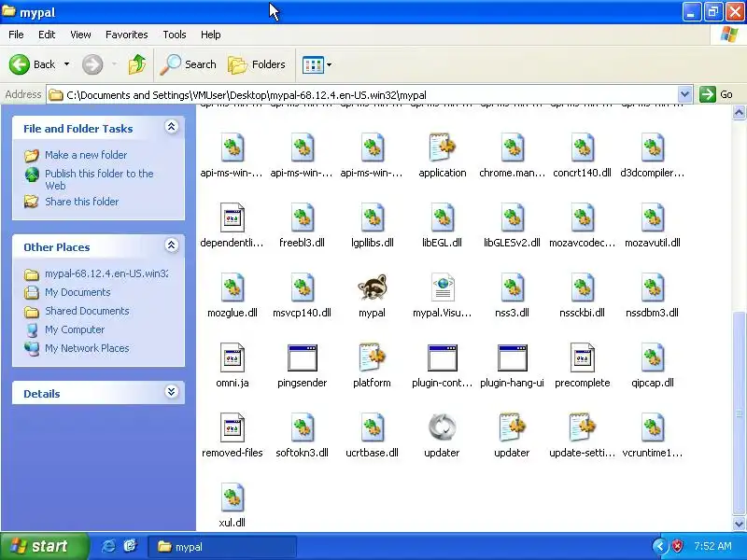Select the mozglue.dll file icon
This screenshot has width=747, height=560.
click(232, 287)
